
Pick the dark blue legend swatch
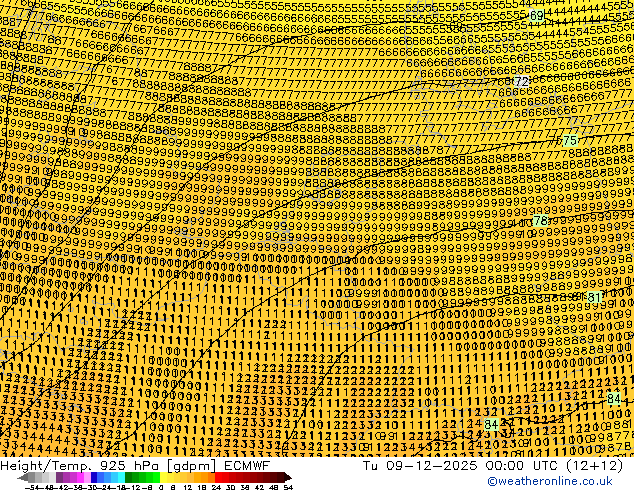pyautogui.click(x=94, y=478)
